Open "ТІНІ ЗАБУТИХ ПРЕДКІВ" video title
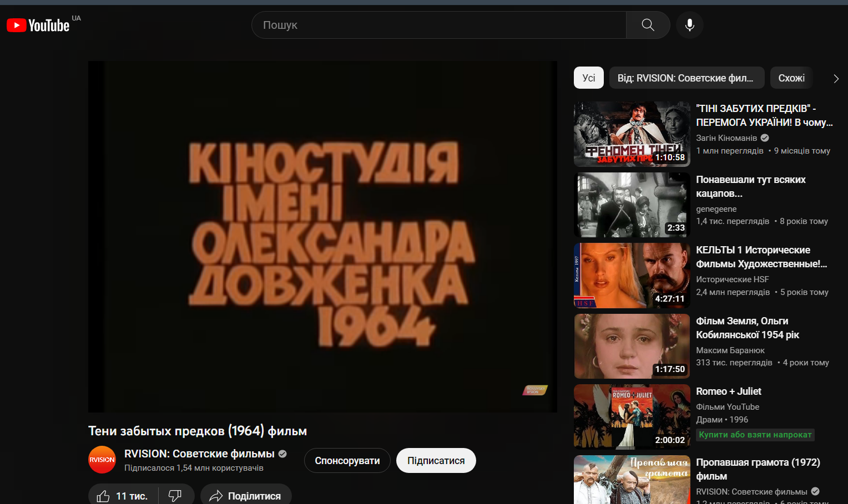848x504 pixels. point(764,115)
